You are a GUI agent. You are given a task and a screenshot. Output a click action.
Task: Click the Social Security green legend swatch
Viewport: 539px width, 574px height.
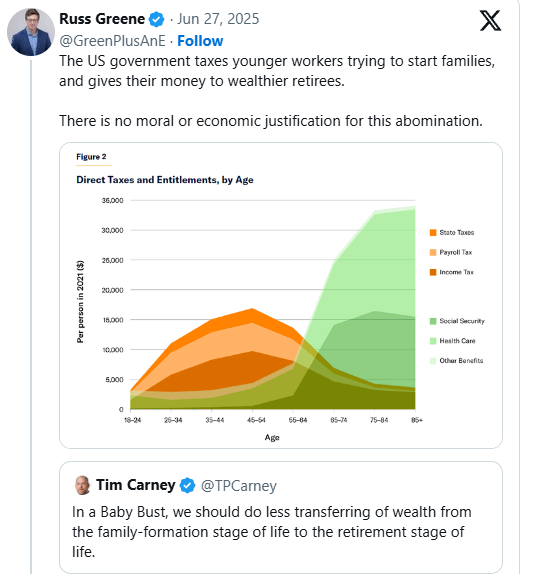(x=433, y=321)
